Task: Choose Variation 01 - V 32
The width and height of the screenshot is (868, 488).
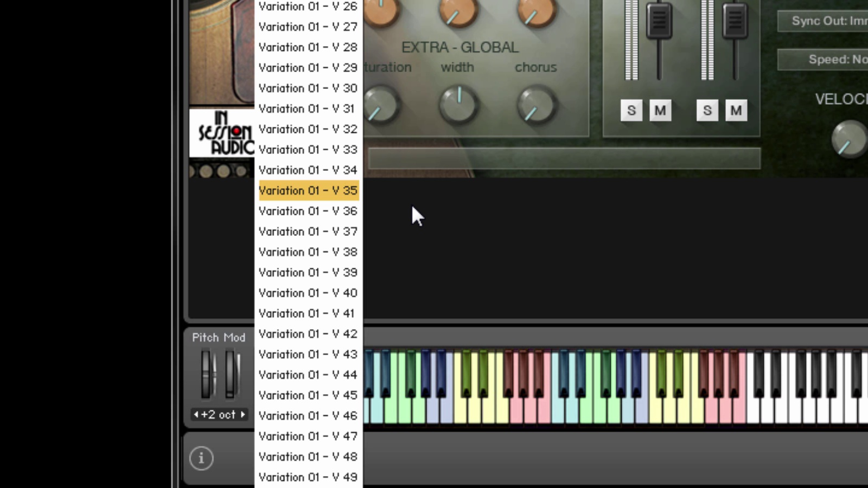Action: tap(308, 129)
